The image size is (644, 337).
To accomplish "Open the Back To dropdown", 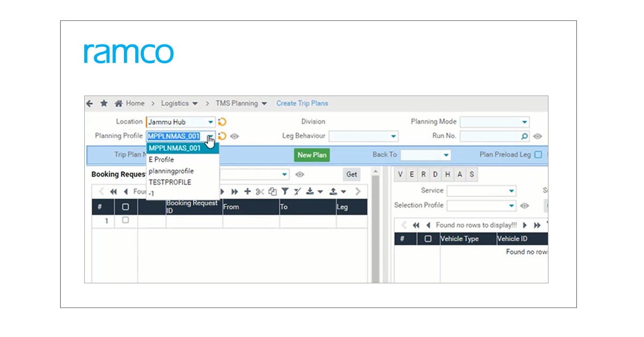I will click(446, 155).
